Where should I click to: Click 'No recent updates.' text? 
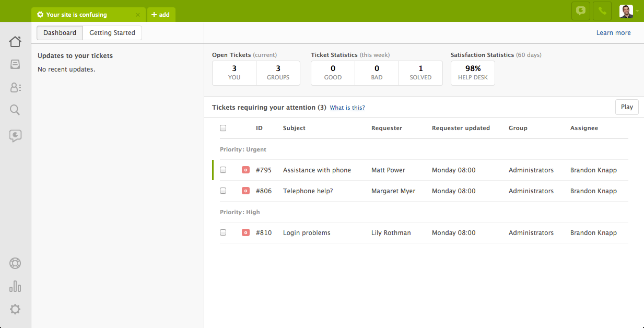click(x=66, y=69)
